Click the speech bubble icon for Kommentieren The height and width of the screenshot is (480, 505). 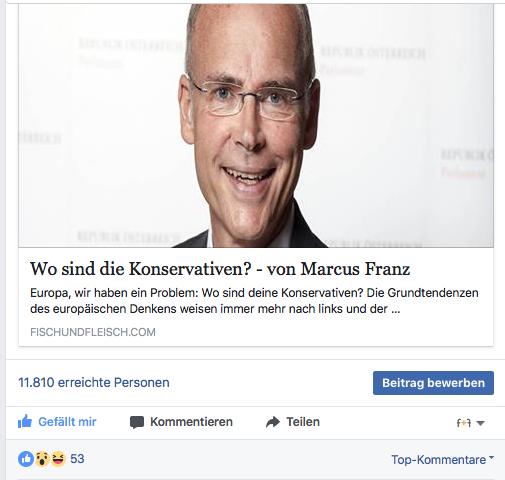[x=137, y=422]
